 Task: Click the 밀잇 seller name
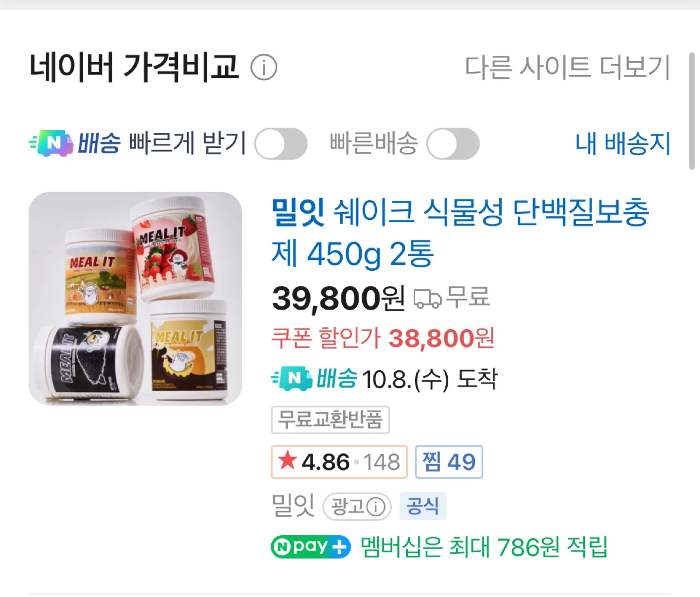(293, 506)
